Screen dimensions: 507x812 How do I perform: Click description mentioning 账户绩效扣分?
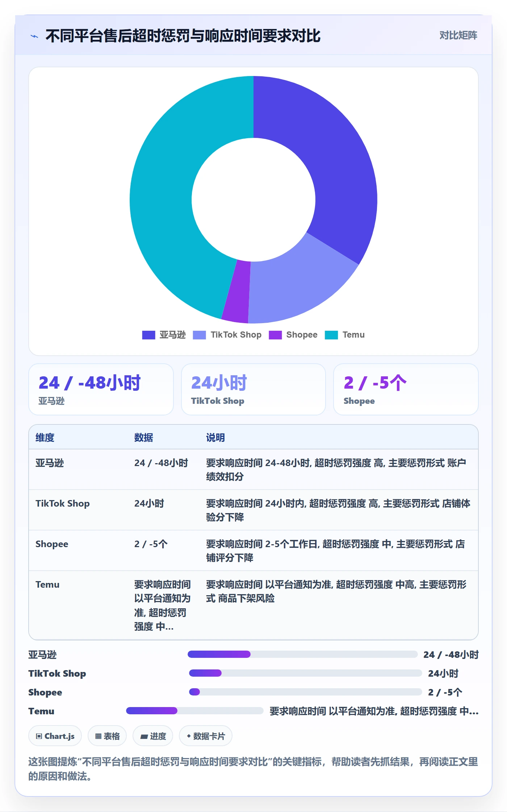tap(336, 470)
